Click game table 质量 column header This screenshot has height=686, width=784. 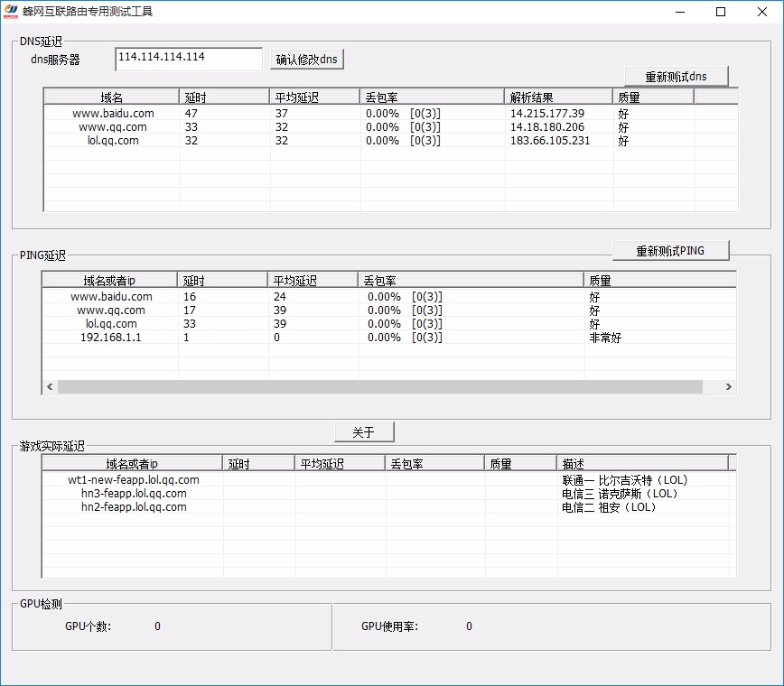pyautogui.click(x=520, y=464)
